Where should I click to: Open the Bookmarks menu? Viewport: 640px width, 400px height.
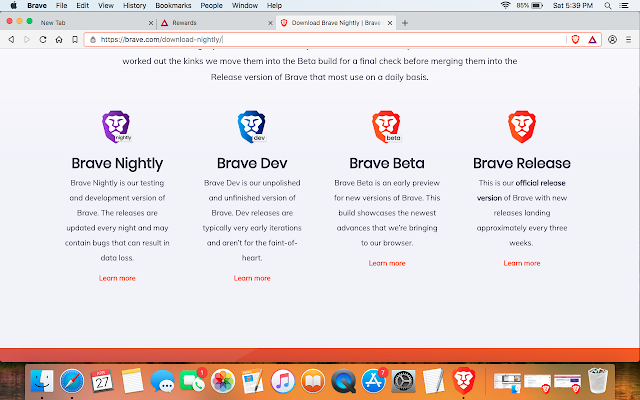173,6
